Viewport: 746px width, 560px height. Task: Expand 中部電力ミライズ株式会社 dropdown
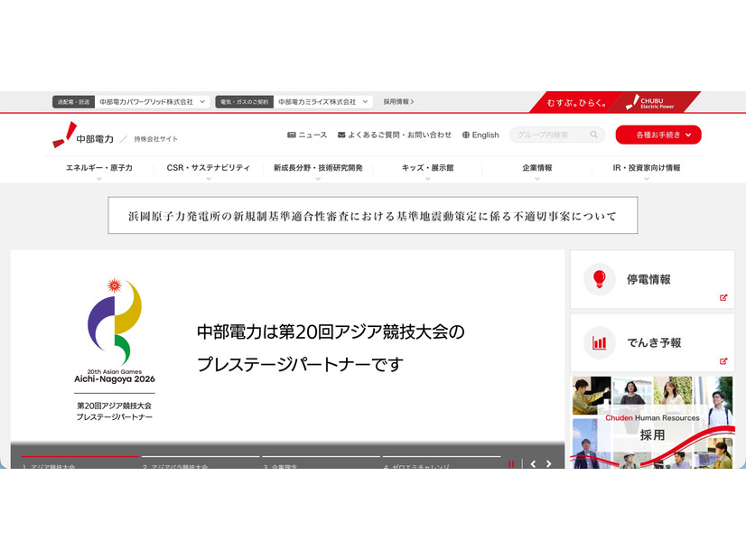coord(323,102)
